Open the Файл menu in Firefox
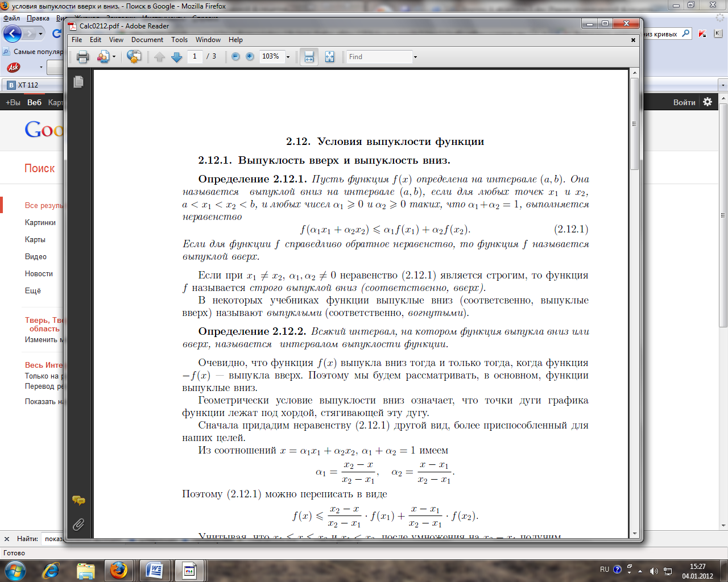 (11, 18)
